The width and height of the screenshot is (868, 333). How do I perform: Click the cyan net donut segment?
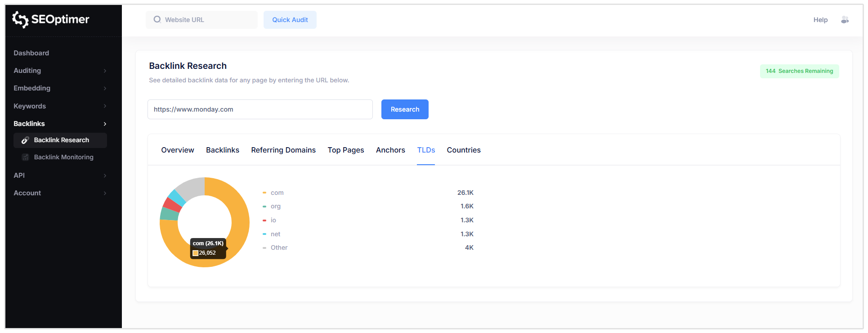pos(177,197)
